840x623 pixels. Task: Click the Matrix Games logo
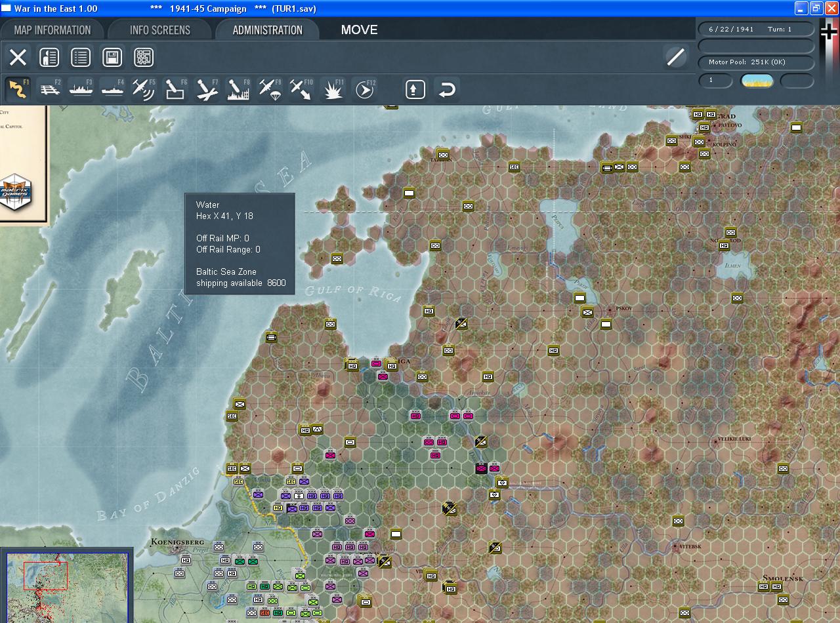(14, 191)
